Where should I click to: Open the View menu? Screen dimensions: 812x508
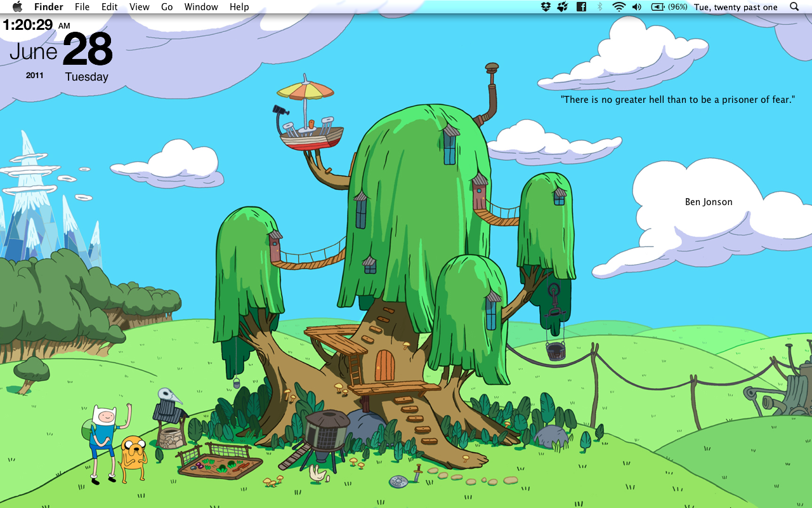[x=139, y=7]
